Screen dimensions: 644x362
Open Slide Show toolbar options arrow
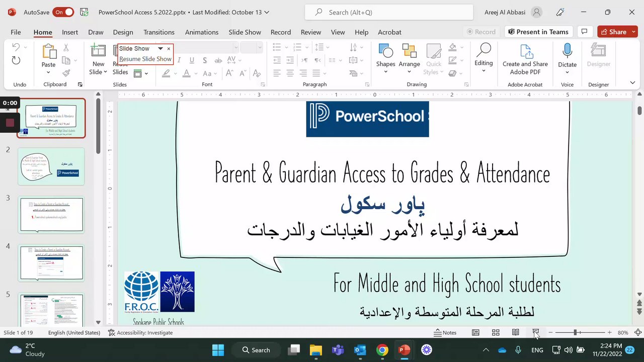[160, 49]
